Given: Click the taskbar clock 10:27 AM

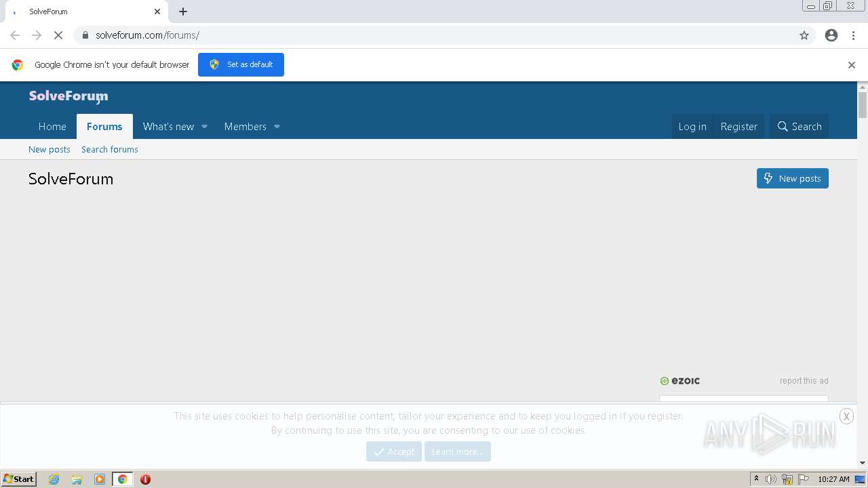Looking at the screenshot, I should (x=833, y=479).
